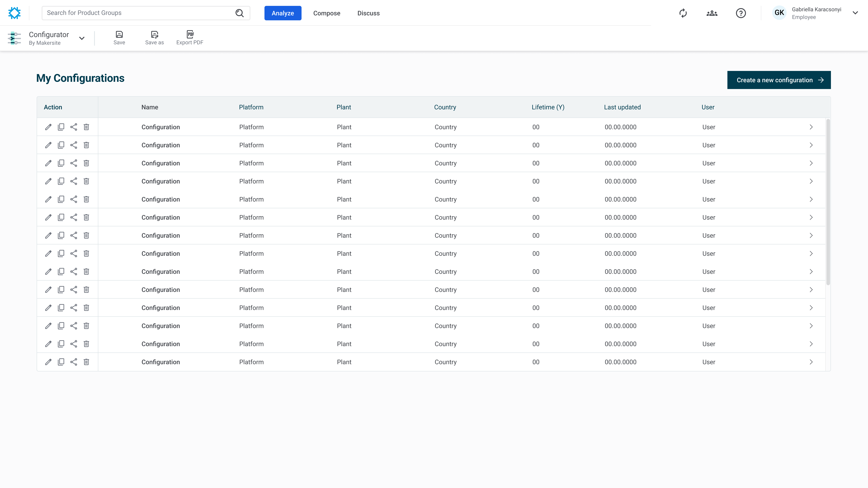868x488 pixels.
Task: Switch to the Compose tab
Action: point(327,13)
